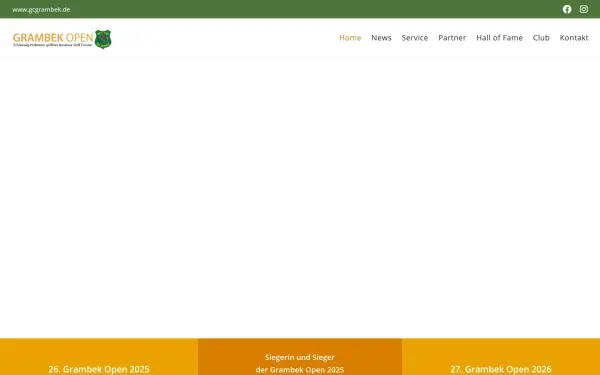Viewport: 600px width, 375px height.
Task: Open the Kontakt menu item
Action: click(574, 38)
